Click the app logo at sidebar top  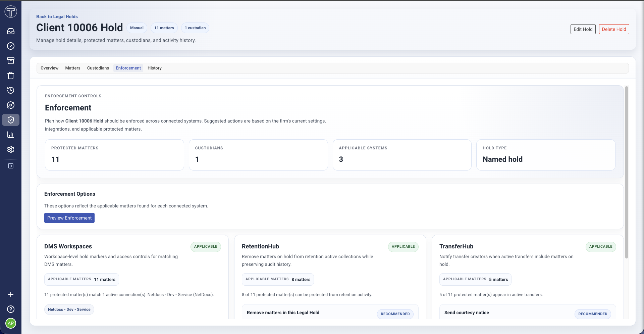(x=11, y=12)
